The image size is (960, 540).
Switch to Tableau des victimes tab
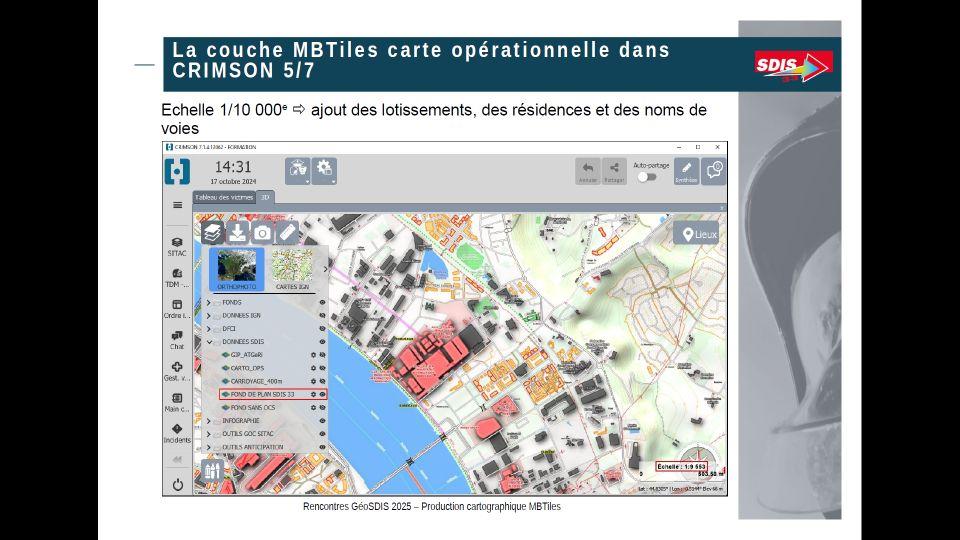point(224,197)
